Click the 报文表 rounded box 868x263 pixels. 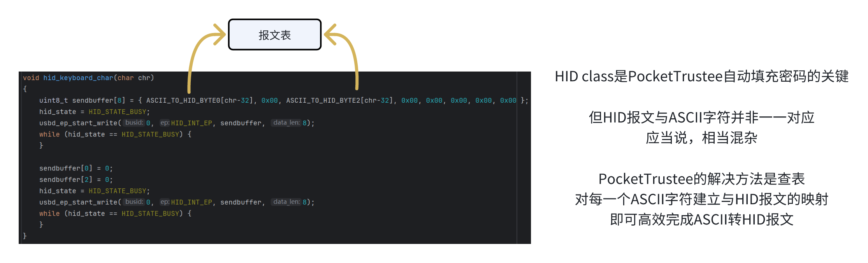[x=274, y=35]
